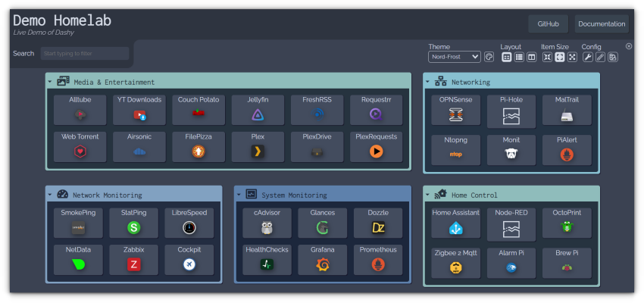Viewport: 644px width, 303px height.
Task: Select the small item size option
Action: click(x=547, y=57)
